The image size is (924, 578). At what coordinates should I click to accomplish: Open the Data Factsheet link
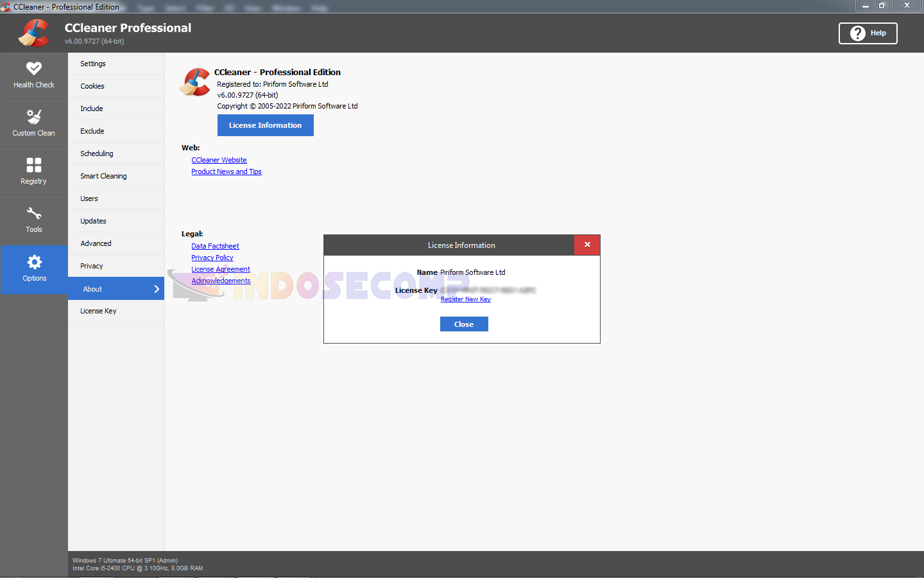pos(215,246)
